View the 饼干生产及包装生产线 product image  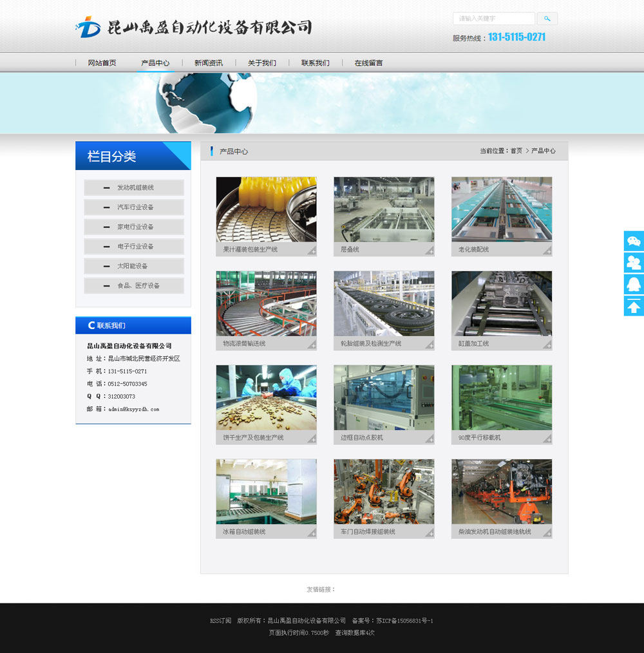266,397
